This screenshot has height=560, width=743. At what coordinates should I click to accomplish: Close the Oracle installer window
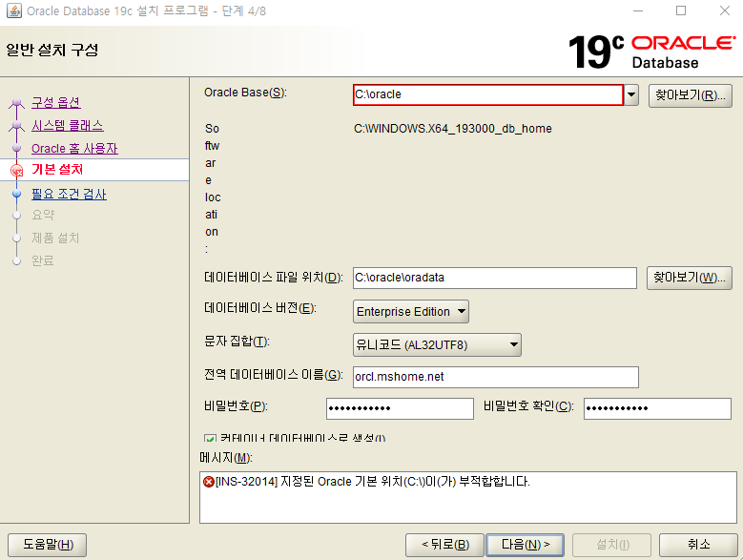(725, 10)
